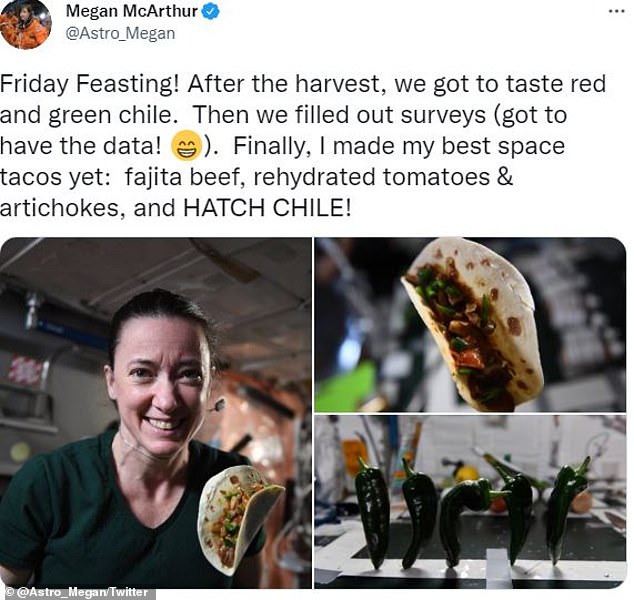Open photo of astronaut holding taco
634x600 pixels.
[x=156, y=413]
